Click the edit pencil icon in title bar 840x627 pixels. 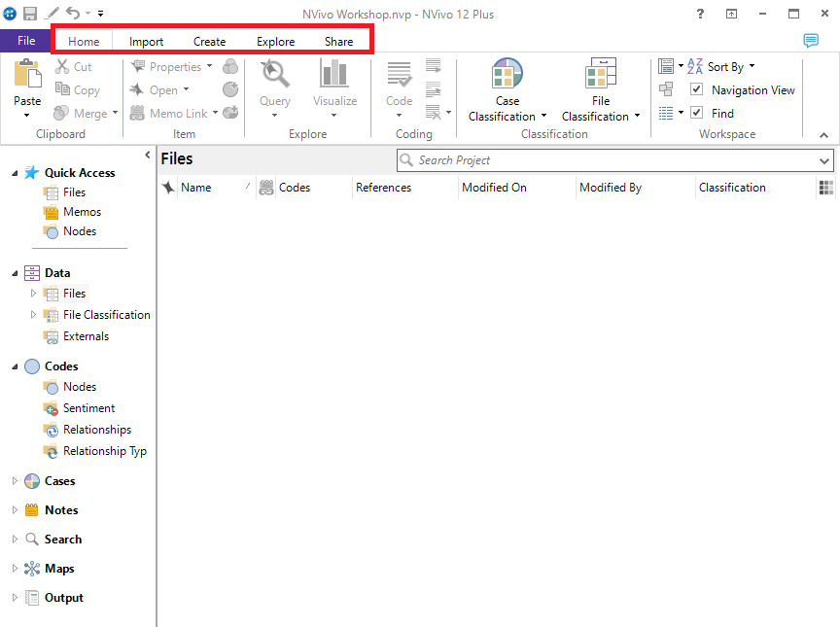pos(52,13)
